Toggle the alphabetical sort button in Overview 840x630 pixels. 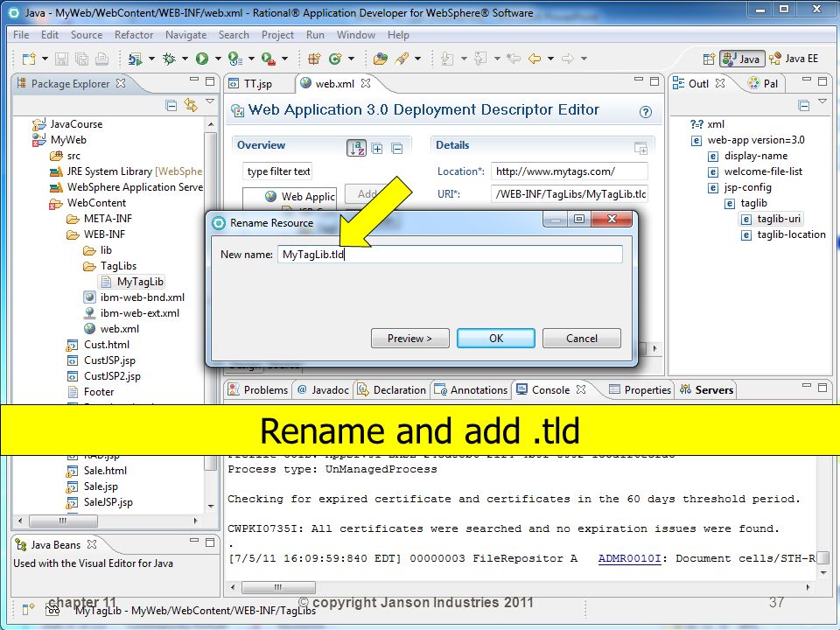click(356, 147)
